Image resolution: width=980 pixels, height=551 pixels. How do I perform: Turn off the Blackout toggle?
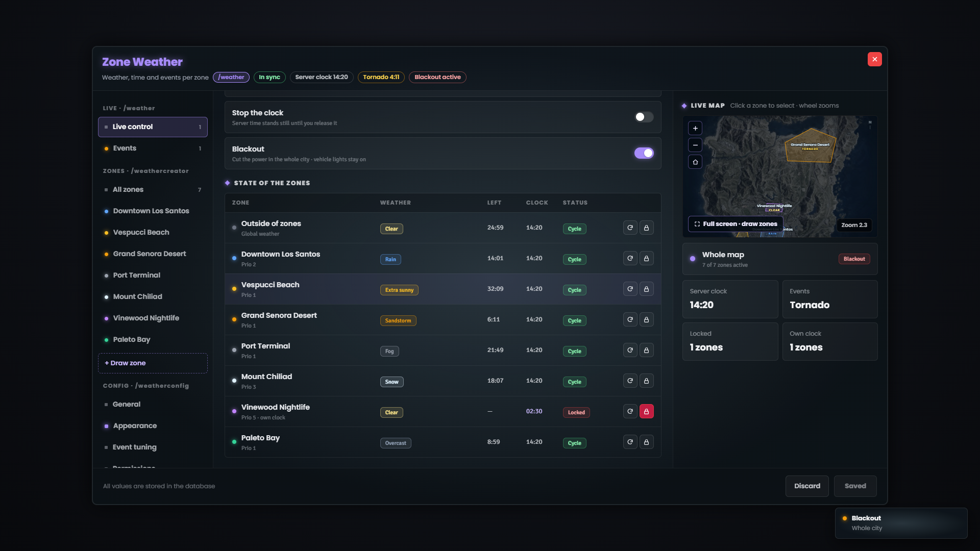[644, 154]
